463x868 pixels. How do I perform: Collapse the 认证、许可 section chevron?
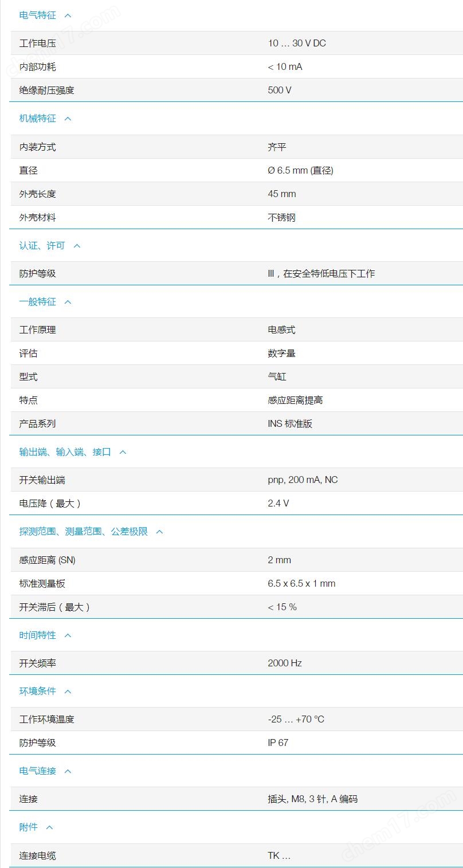(x=77, y=246)
